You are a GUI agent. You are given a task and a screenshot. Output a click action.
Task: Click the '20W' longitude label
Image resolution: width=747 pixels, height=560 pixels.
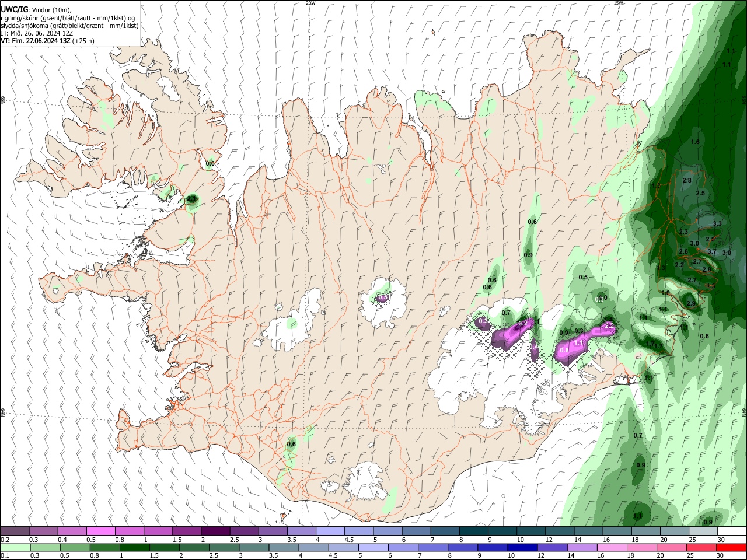310,3
